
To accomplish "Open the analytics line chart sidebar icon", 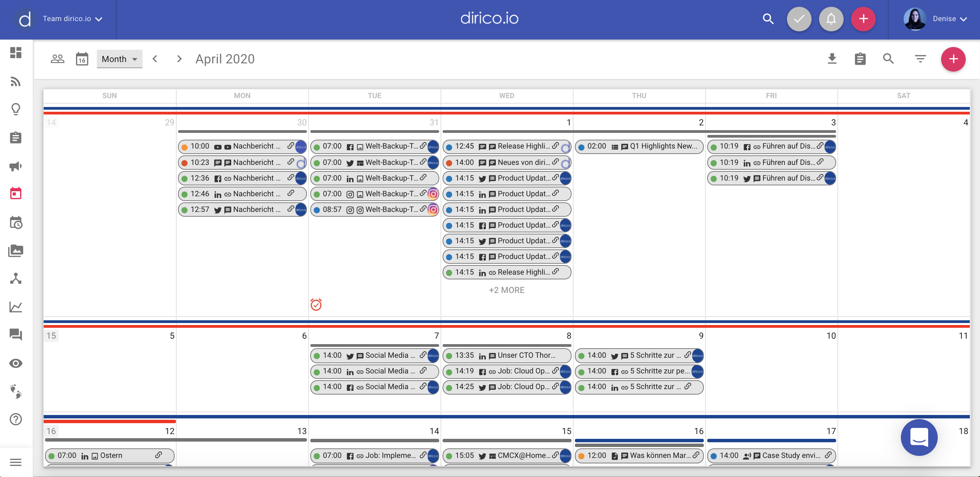I will click(16, 307).
